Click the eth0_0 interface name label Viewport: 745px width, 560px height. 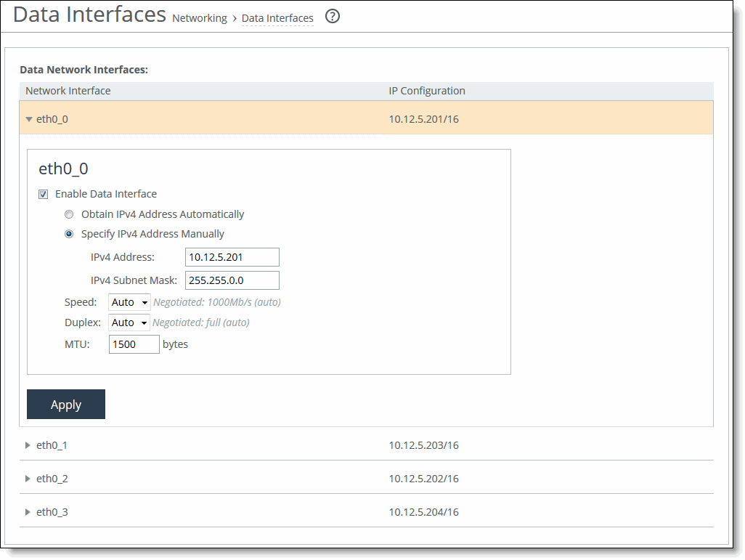pos(52,118)
